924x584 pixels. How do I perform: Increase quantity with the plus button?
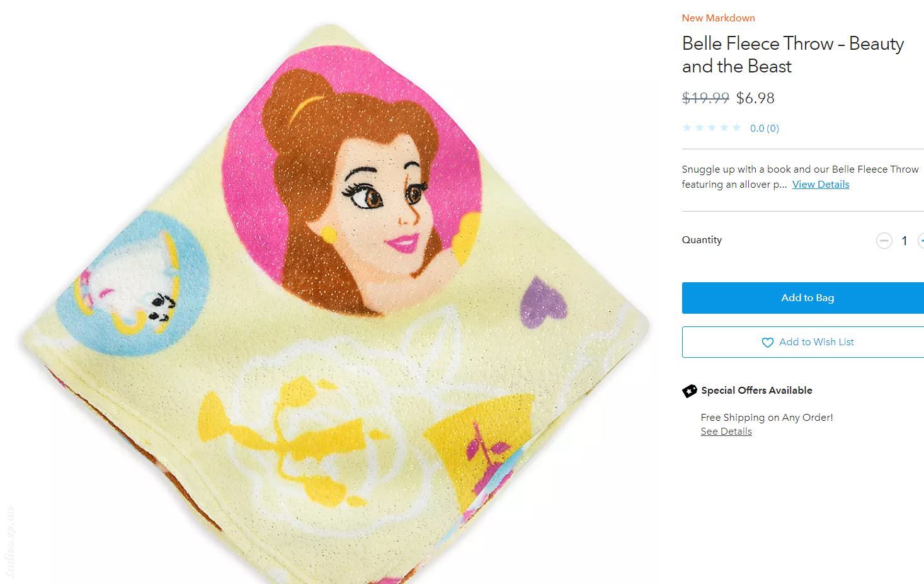[921, 241]
